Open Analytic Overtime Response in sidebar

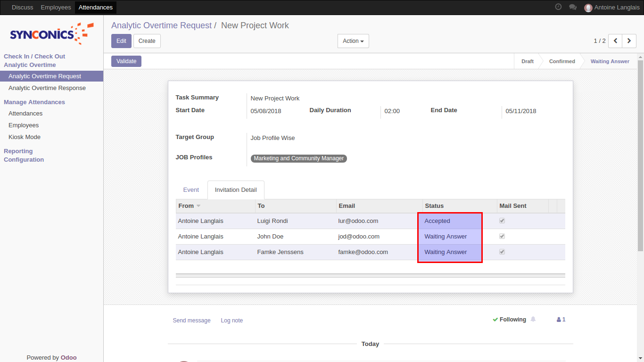point(47,88)
